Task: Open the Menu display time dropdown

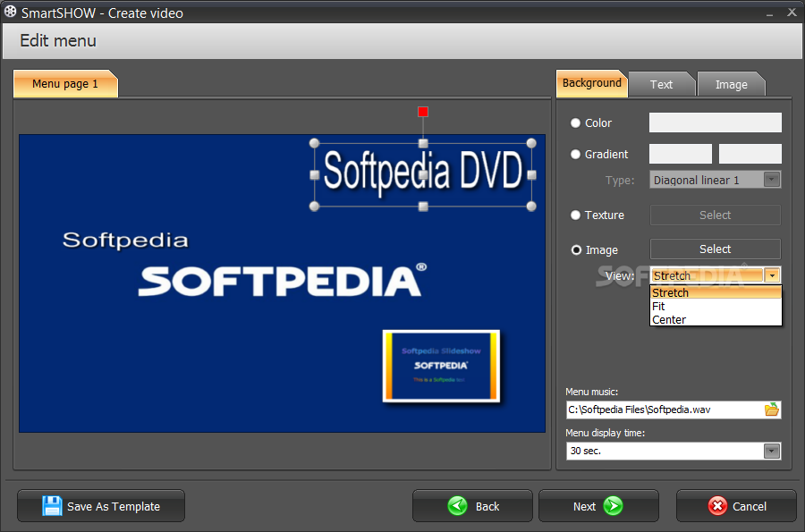Action: tap(771, 451)
